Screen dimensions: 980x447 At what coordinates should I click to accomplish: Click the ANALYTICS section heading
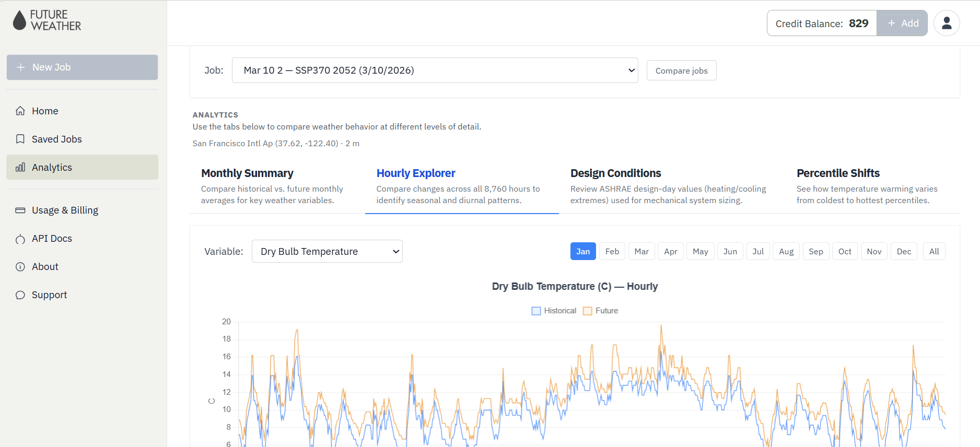[215, 115]
